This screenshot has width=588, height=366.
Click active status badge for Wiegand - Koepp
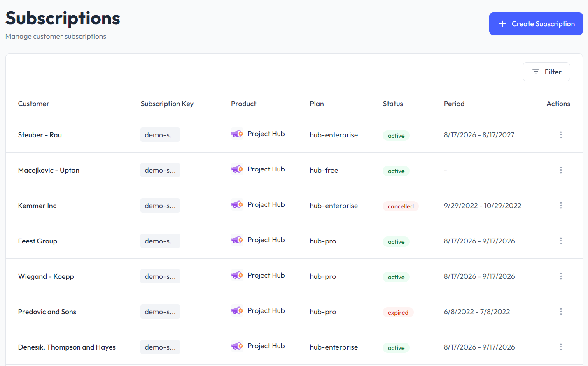[x=396, y=277]
